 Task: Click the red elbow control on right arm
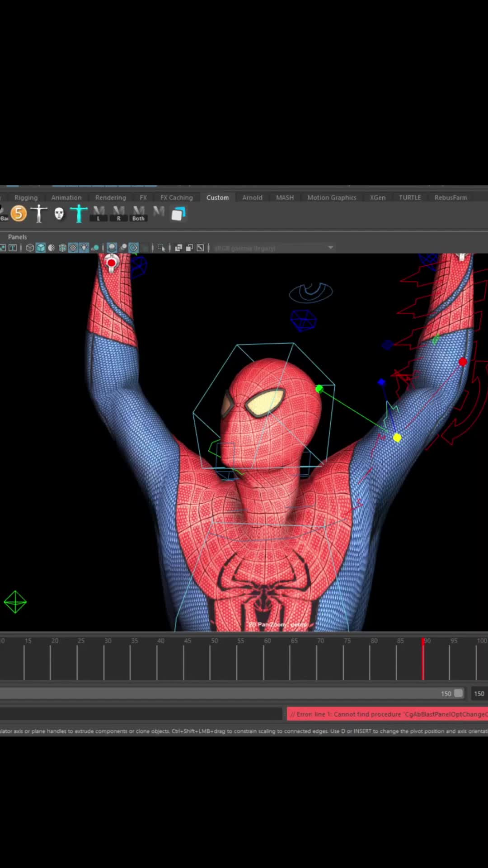463,362
